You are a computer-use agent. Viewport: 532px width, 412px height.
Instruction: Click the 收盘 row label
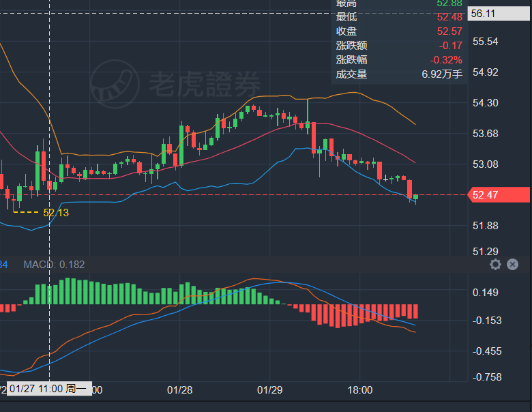pyautogui.click(x=346, y=31)
